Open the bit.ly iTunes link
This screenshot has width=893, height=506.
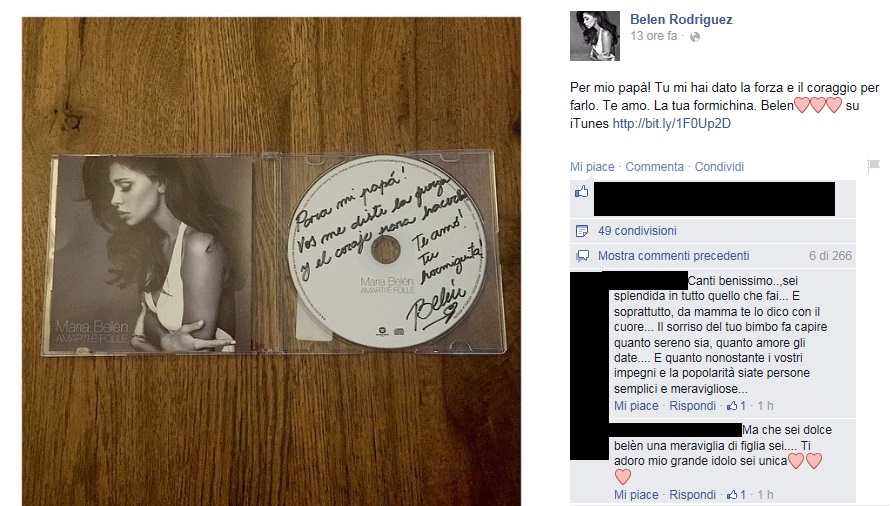tap(671, 124)
